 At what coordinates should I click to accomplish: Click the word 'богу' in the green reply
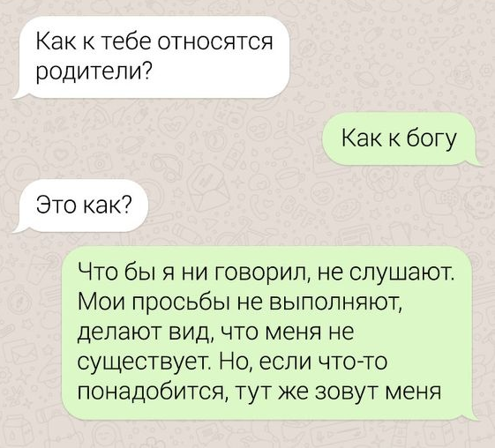(x=431, y=140)
